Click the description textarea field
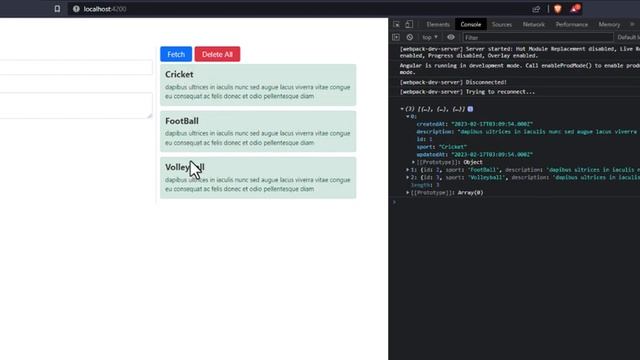Screen dimensions: 640x360 click(x=76, y=105)
